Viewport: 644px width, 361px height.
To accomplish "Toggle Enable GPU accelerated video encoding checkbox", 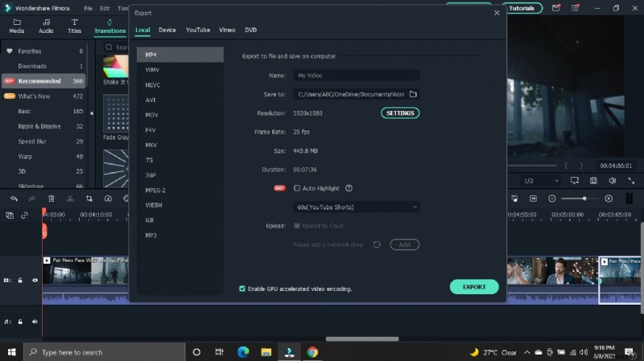I will (242, 289).
